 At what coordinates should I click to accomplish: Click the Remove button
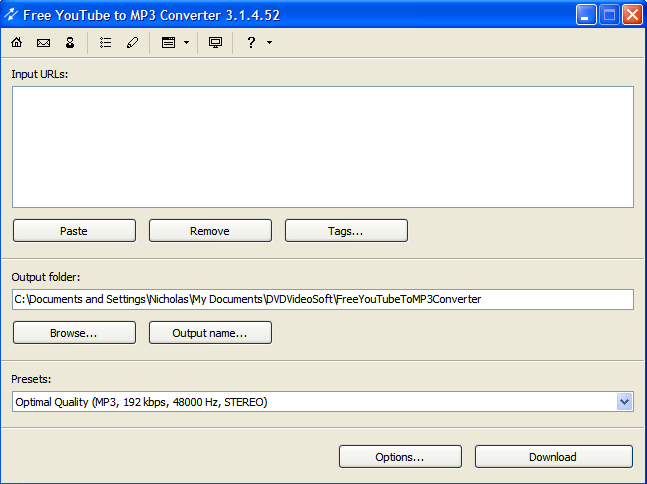210,231
